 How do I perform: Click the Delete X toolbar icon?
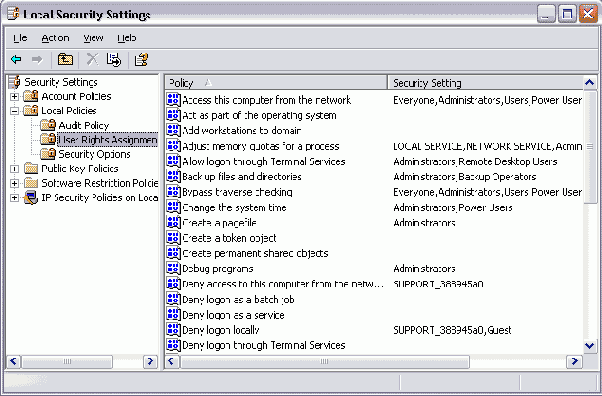(x=92, y=60)
